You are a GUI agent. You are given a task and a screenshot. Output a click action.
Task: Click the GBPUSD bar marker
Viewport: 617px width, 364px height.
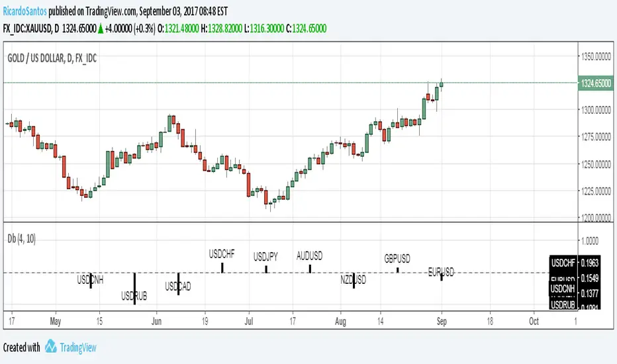pyautogui.click(x=397, y=269)
